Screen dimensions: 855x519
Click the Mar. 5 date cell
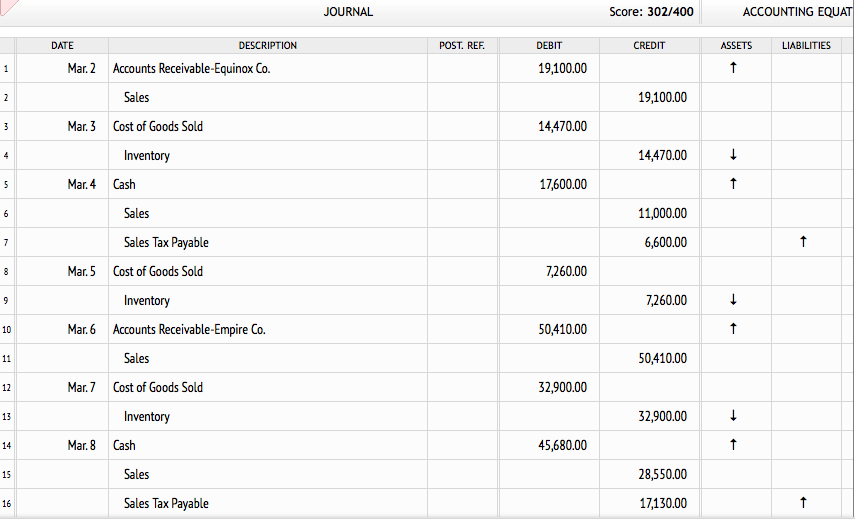click(x=62, y=271)
